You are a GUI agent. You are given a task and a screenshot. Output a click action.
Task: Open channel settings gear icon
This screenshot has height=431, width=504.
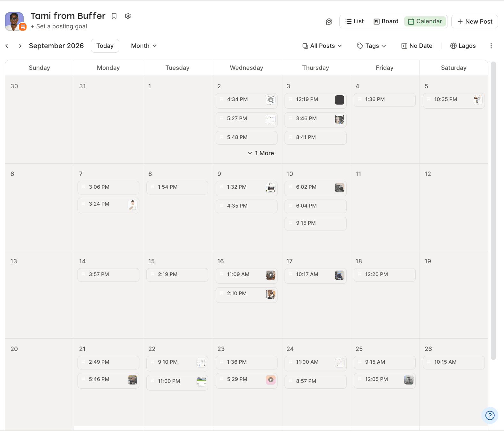pyautogui.click(x=128, y=16)
